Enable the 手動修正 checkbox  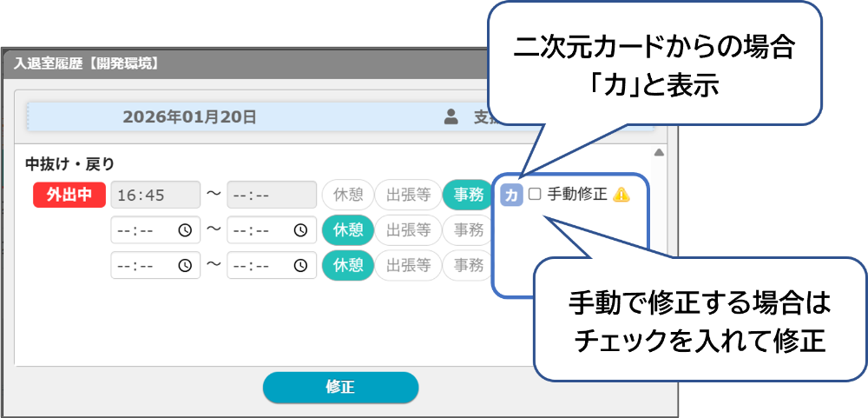pyautogui.click(x=535, y=195)
